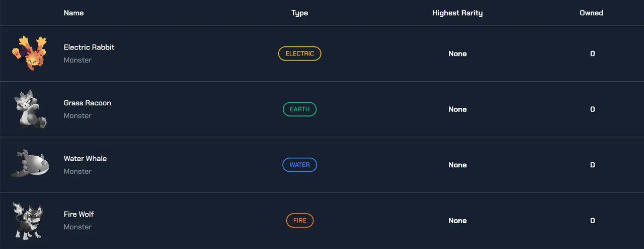Viewport: 644px width, 249px height.
Task: Click the Grass Racoon owned count
Action: pyautogui.click(x=592, y=109)
